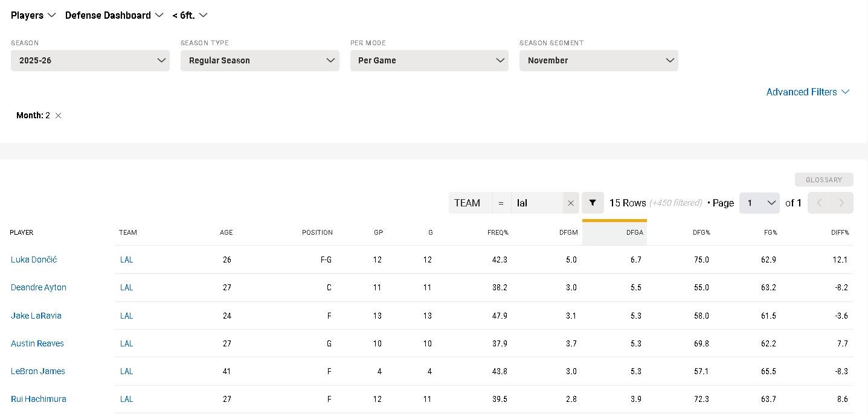Image resolution: width=868 pixels, height=414 pixels.
Task: Open Luka Dončić player link
Action: [34, 260]
